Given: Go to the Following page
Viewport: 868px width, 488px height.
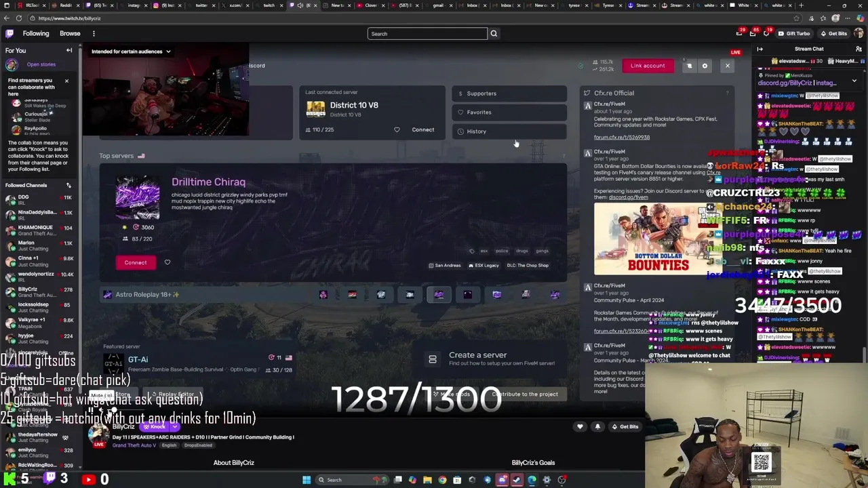Looking at the screenshot, I should [x=36, y=33].
